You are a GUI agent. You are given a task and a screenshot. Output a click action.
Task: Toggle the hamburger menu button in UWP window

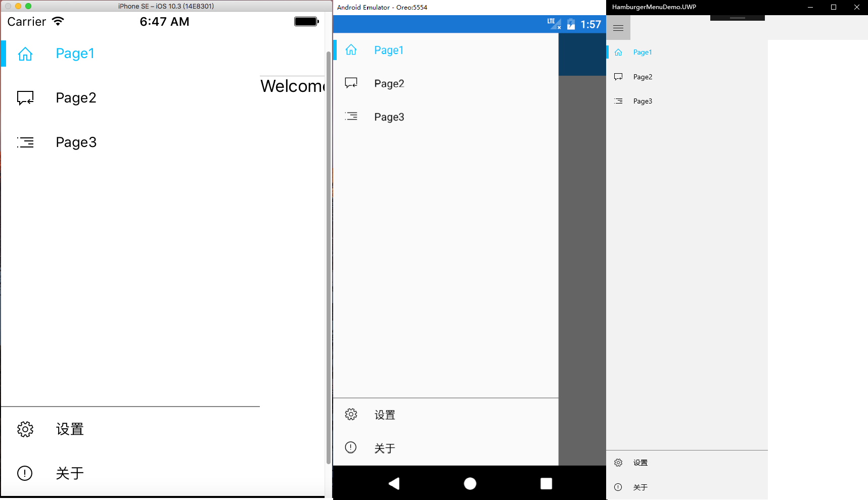[618, 28]
